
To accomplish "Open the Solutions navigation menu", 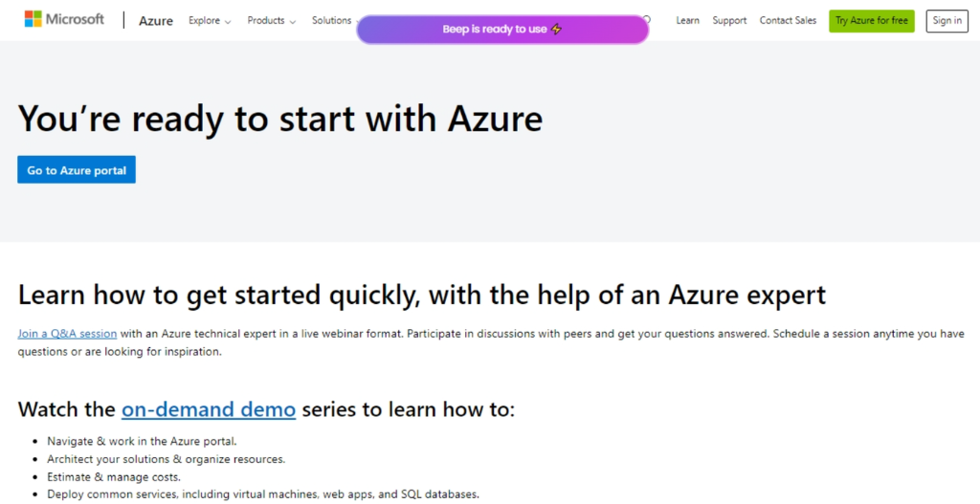I will [331, 20].
